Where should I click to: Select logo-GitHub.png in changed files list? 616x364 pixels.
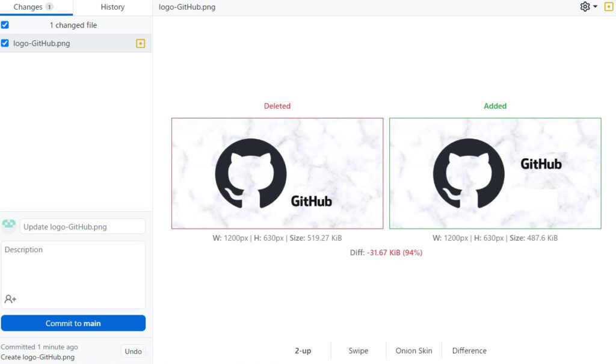click(x=76, y=43)
